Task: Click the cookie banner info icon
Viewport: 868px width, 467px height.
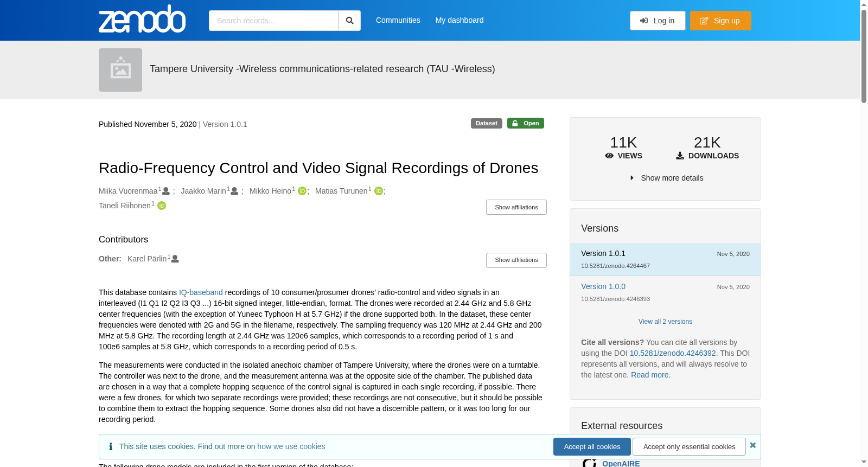Action: coord(111,446)
